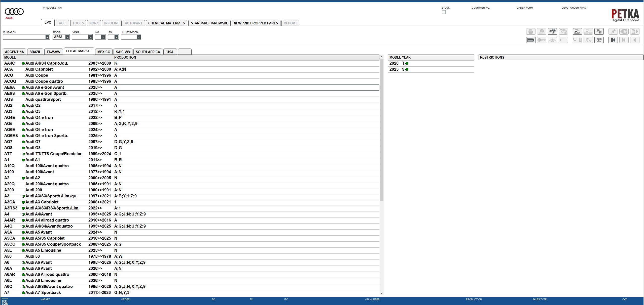Switch to USA market tab
This screenshot has width=644, height=305.
point(170,52)
